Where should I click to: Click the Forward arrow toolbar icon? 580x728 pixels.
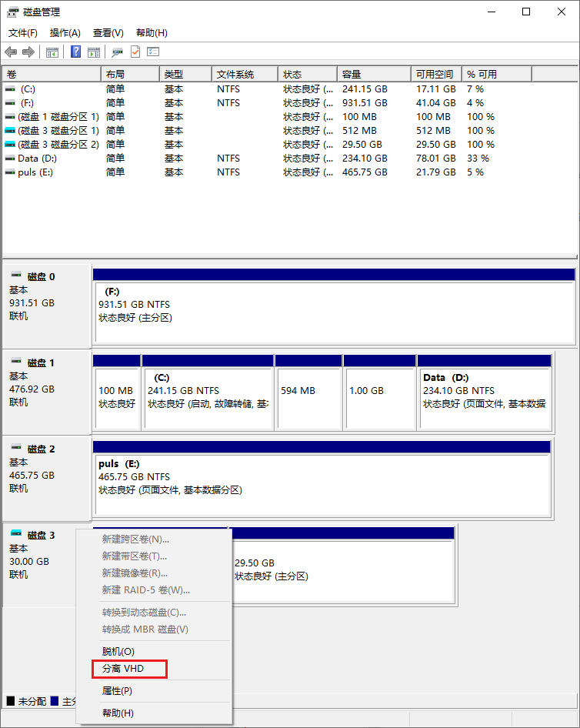(28, 52)
